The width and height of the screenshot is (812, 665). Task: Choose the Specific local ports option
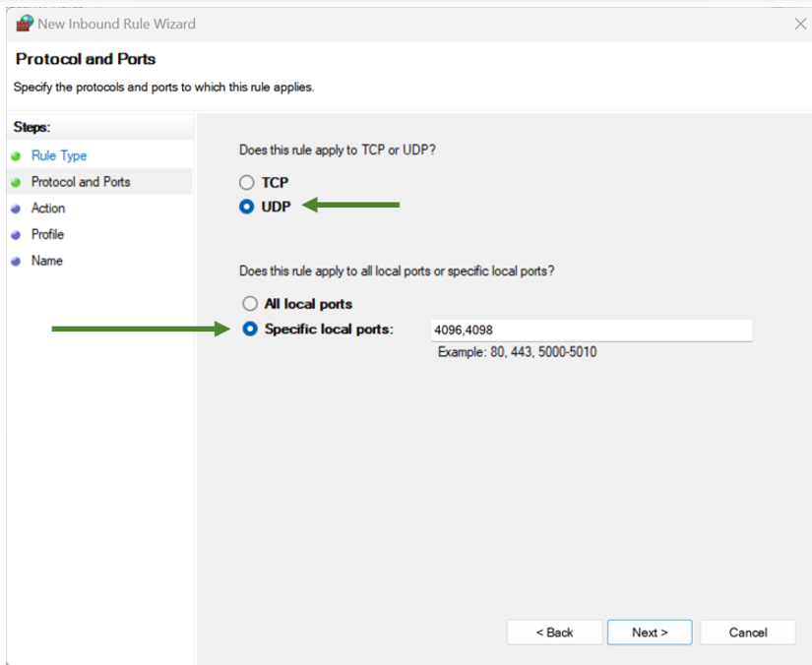(x=250, y=329)
